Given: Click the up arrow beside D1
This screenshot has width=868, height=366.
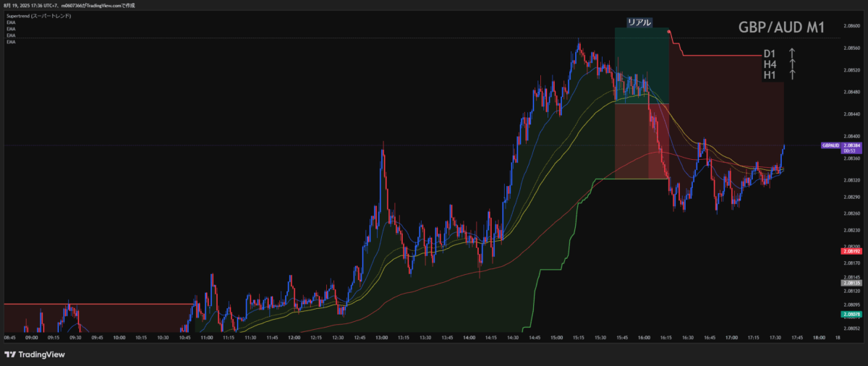Looking at the screenshot, I should (793, 54).
